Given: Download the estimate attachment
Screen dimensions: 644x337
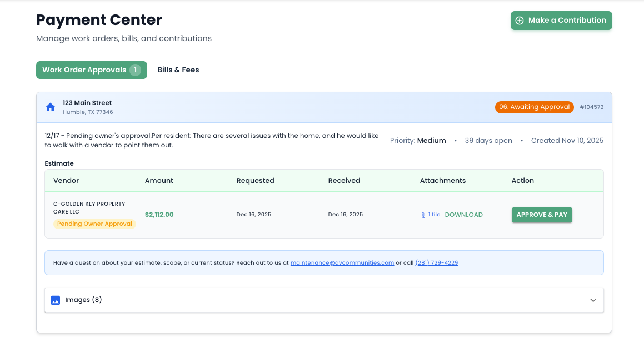Looking at the screenshot, I should [x=463, y=215].
